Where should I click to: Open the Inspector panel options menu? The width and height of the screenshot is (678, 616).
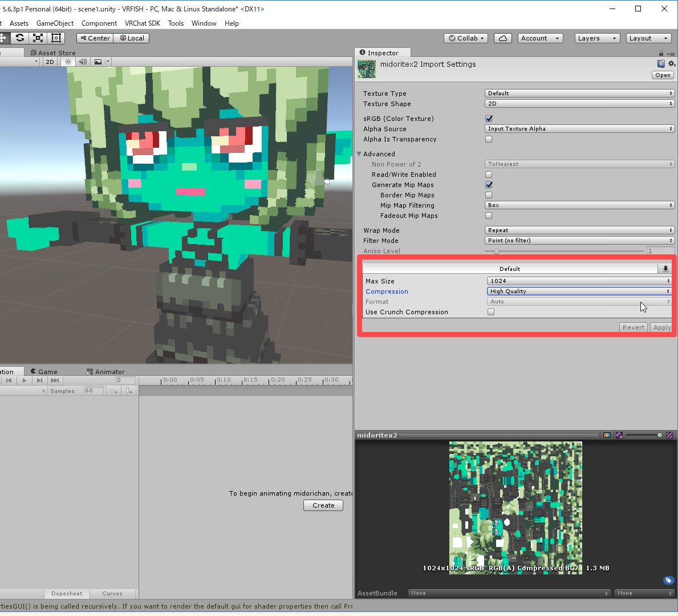click(x=671, y=54)
